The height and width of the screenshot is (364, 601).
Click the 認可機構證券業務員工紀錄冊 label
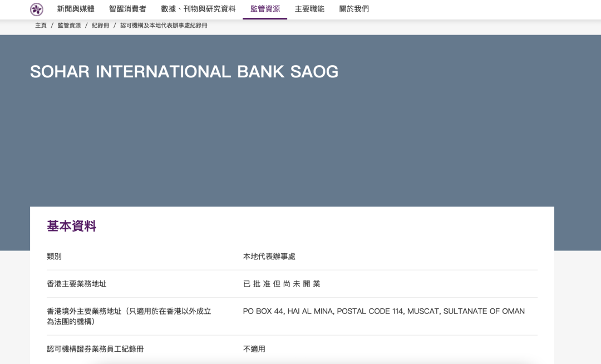(x=95, y=349)
